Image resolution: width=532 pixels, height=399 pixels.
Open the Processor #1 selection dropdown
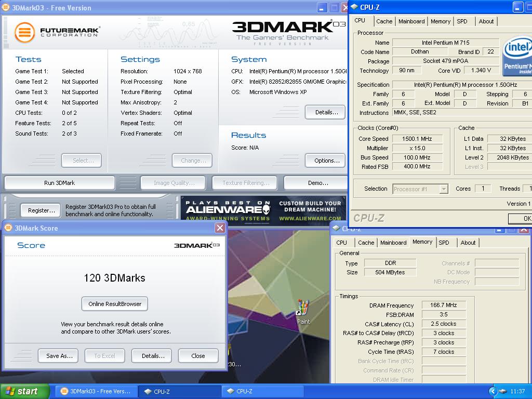tap(444, 189)
